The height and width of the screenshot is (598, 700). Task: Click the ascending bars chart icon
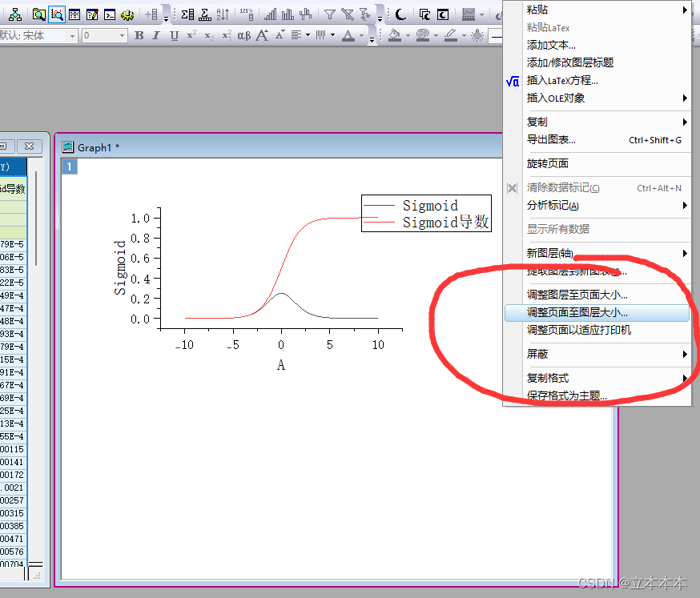(x=271, y=14)
